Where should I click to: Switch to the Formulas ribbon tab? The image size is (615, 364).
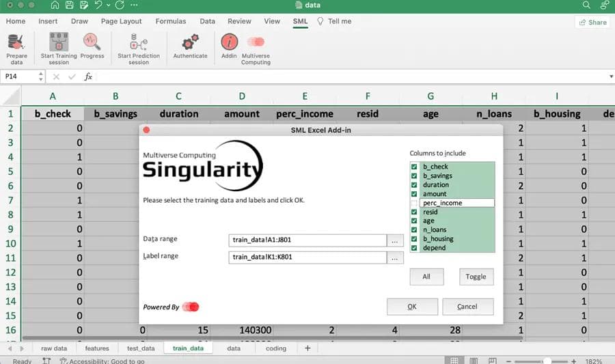pos(170,21)
